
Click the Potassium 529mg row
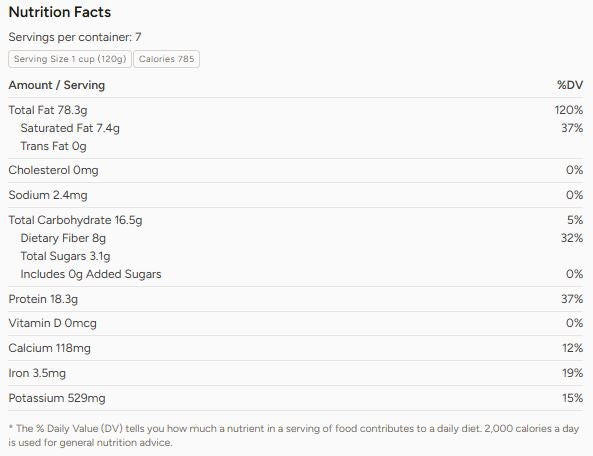point(296,398)
